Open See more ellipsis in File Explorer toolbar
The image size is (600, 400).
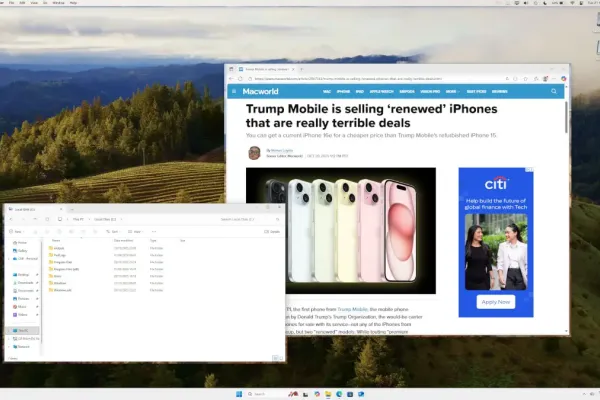[x=154, y=232]
